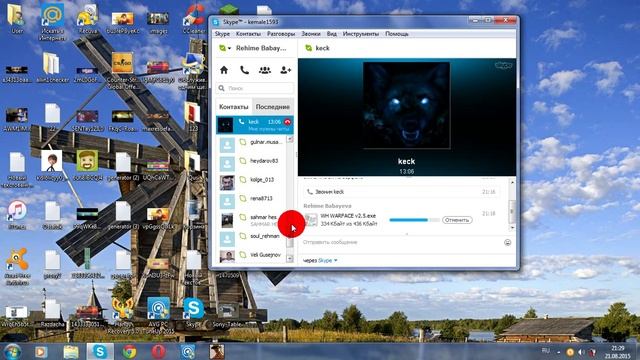Switch to the Контакты tab

[x=234, y=107]
